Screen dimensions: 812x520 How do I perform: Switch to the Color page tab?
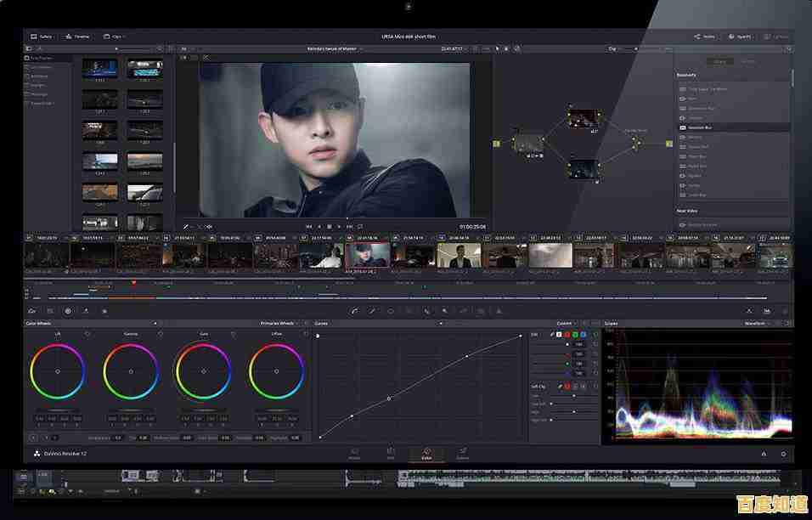pyautogui.click(x=426, y=454)
